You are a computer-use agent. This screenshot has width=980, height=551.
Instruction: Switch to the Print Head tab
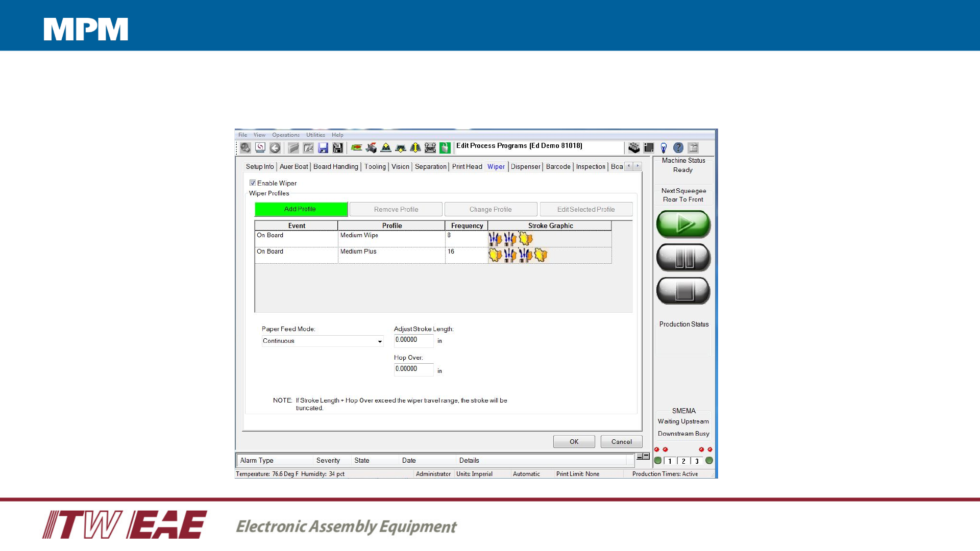(x=467, y=167)
